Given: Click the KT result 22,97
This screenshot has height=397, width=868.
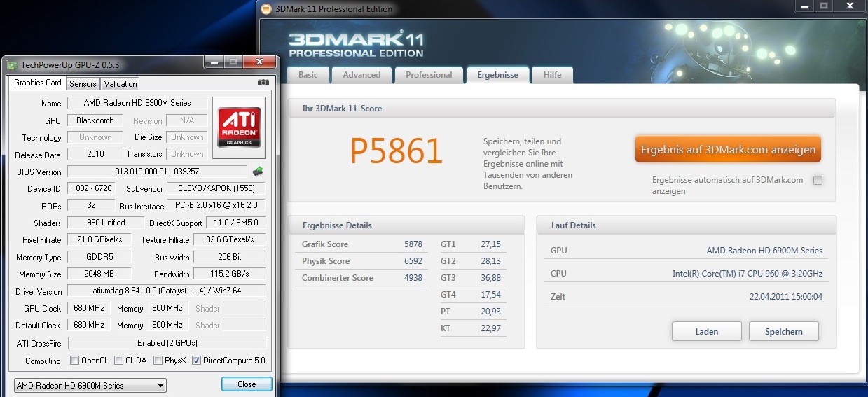Looking at the screenshot, I should pos(490,328).
